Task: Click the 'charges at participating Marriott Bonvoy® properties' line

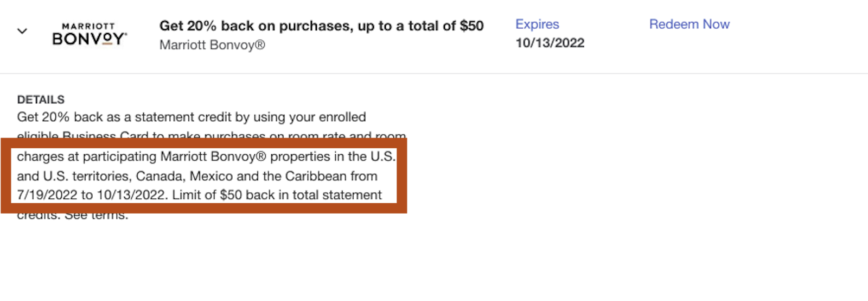Action: (x=206, y=156)
